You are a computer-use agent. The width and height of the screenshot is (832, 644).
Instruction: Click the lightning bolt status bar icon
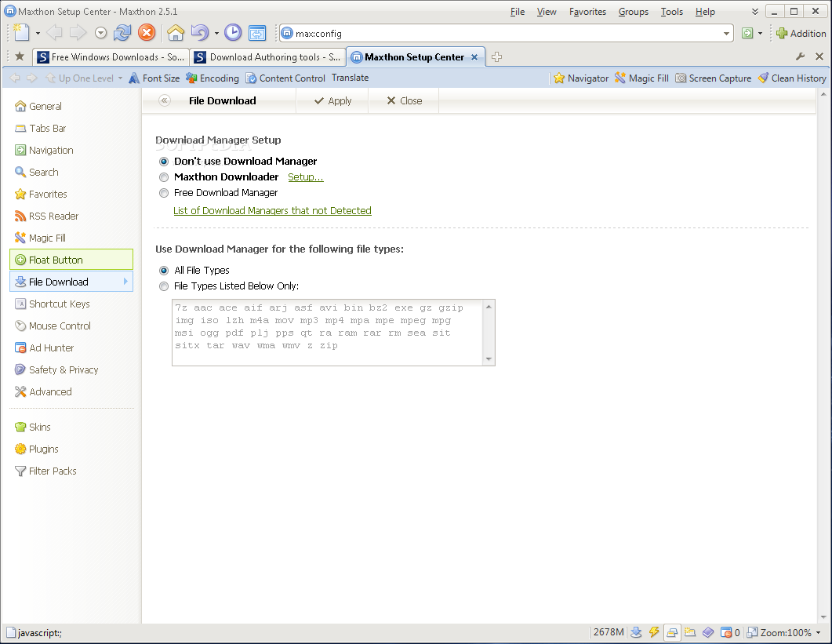654,631
